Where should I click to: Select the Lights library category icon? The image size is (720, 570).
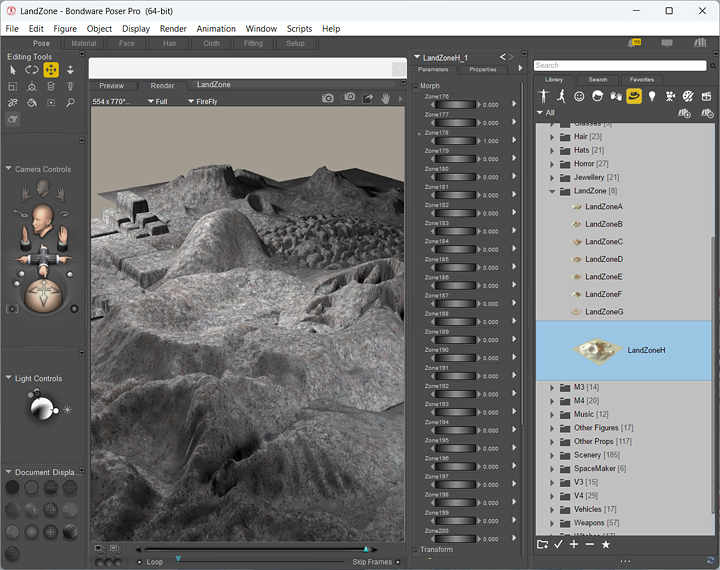[652, 97]
